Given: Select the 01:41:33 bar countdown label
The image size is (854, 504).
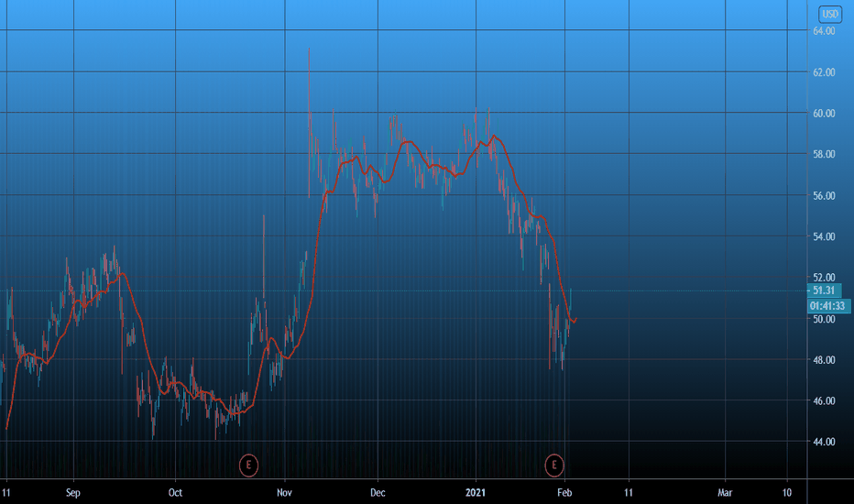Looking at the screenshot, I should coord(827,306).
